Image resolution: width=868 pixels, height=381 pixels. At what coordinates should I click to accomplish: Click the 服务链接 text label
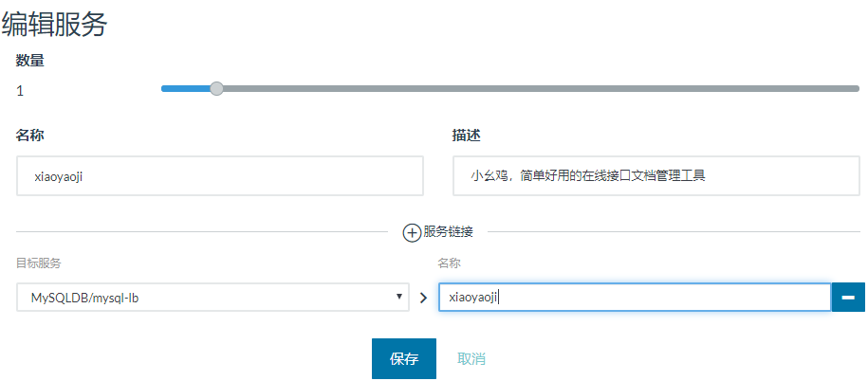tap(448, 231)
